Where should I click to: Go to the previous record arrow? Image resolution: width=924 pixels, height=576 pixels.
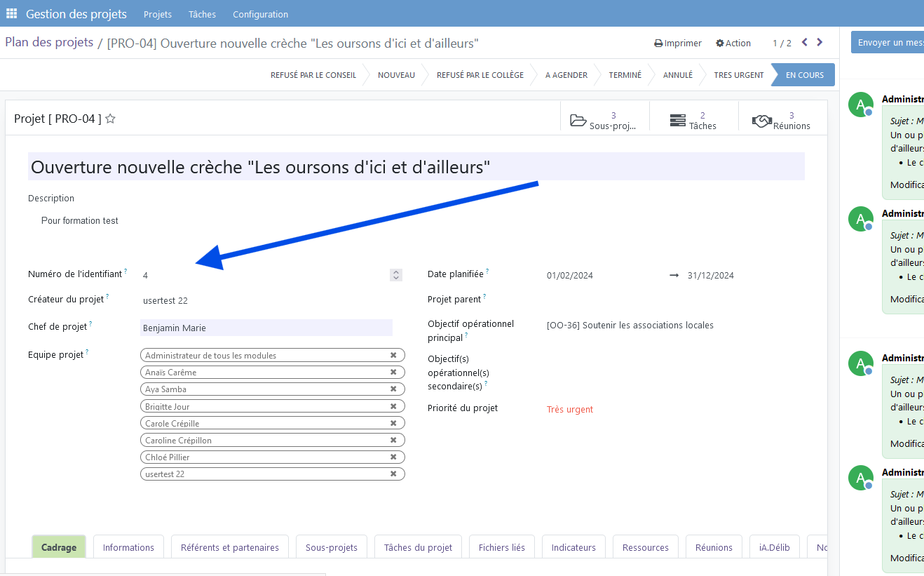point(805,43)
